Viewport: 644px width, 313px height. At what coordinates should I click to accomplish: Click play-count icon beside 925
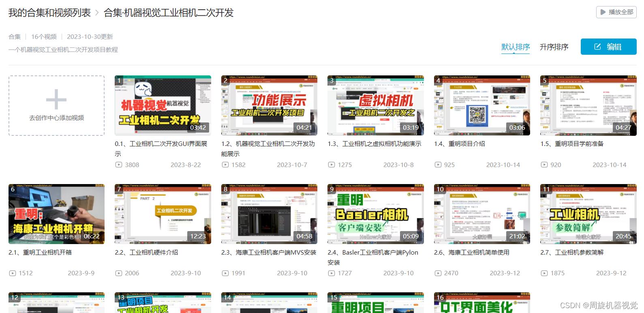click(x=438, y=165)
